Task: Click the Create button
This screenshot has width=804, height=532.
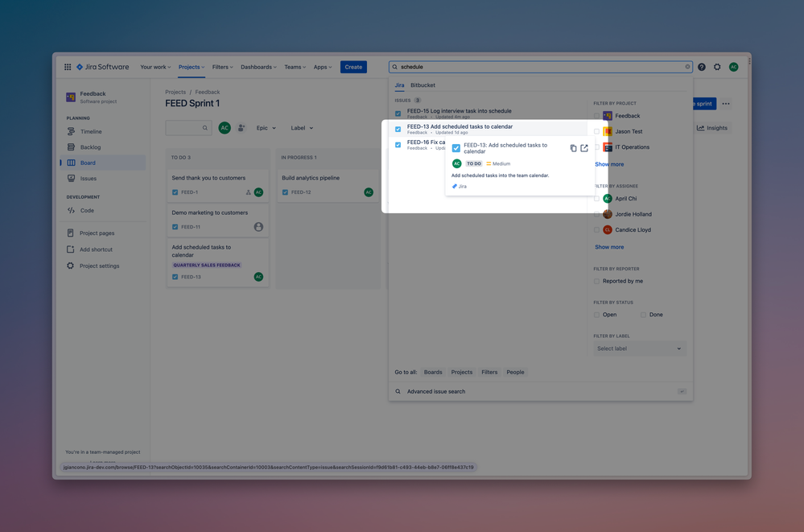Action: (x=353, y=68)
